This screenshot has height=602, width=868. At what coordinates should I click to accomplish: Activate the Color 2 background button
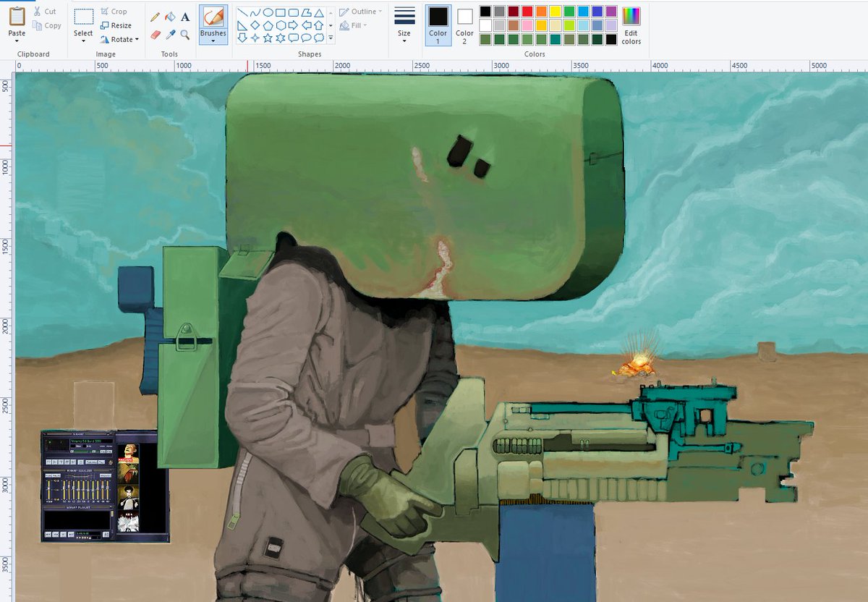[465, 25]
